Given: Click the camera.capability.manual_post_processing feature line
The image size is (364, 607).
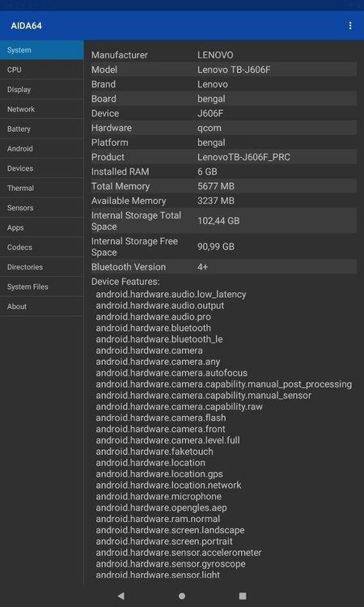Looking at the screenshot, I should (224, 384).
